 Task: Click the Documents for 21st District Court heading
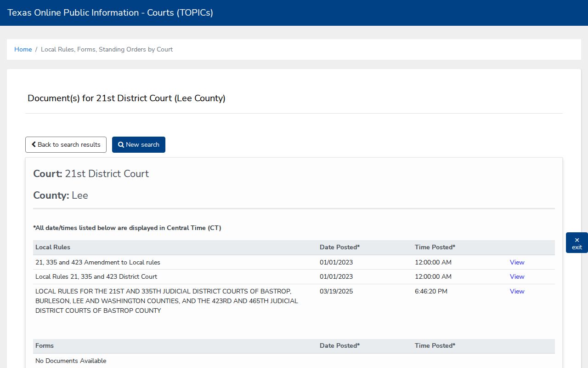126,98
